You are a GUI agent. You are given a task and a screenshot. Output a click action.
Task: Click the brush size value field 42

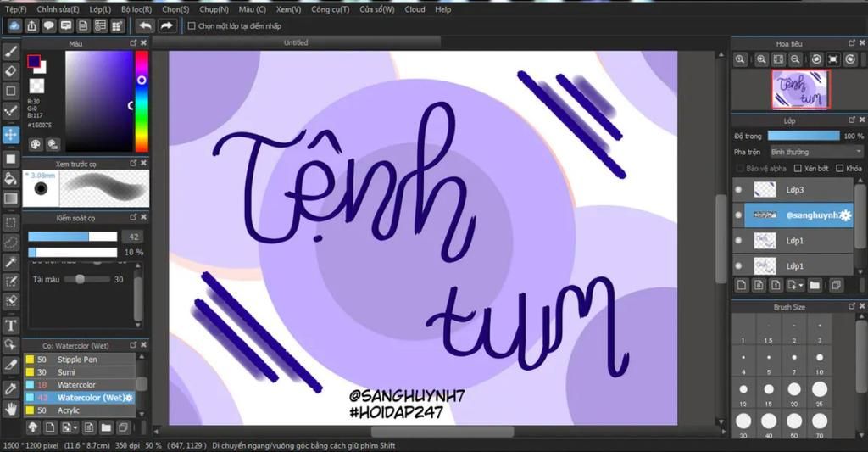click(x=133, y=237)
